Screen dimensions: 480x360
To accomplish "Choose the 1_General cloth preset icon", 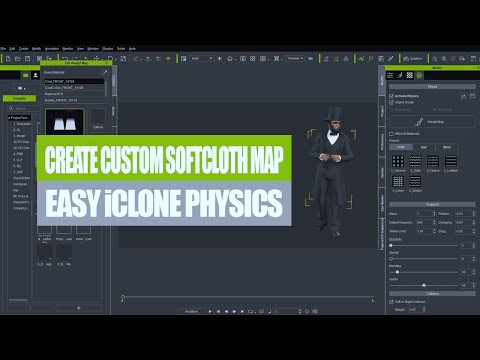I will pyautogui.click(x=398, y=161).
